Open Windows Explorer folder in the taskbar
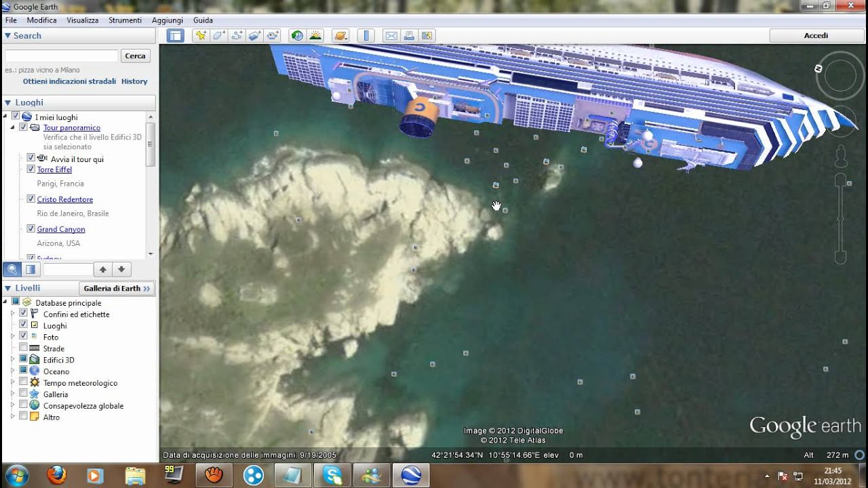Viewport: 868px width, 488px height. pyautogui.click(x=136, y=475)
